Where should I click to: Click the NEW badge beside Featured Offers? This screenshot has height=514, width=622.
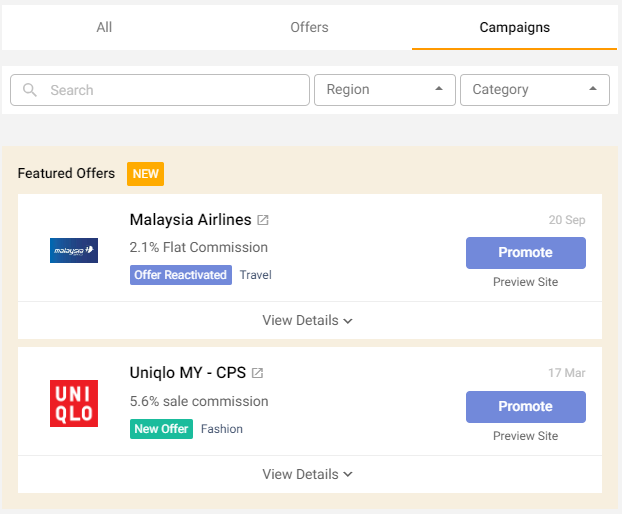[x=145, y=174]
